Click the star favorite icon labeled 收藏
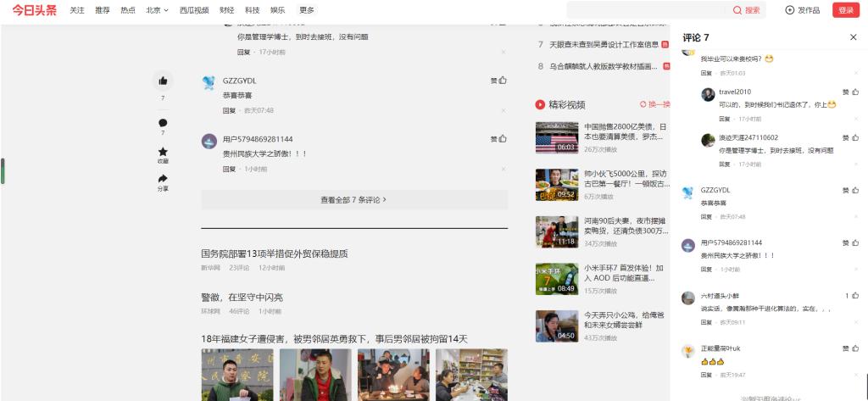Screen dimensions: 868x401 [x=163, y=152]
